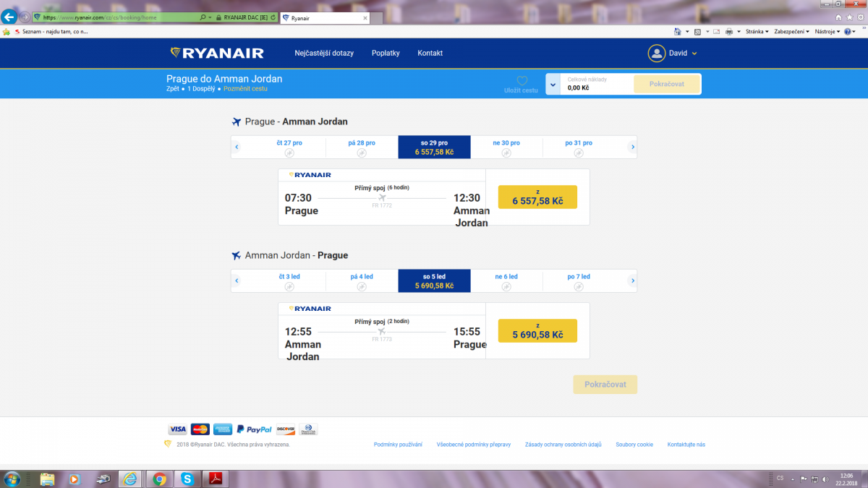Choose the 6 557,58 Kč outbound fare
The height and width of the screenshot is (488, 868).
click(x=537, y=197)
